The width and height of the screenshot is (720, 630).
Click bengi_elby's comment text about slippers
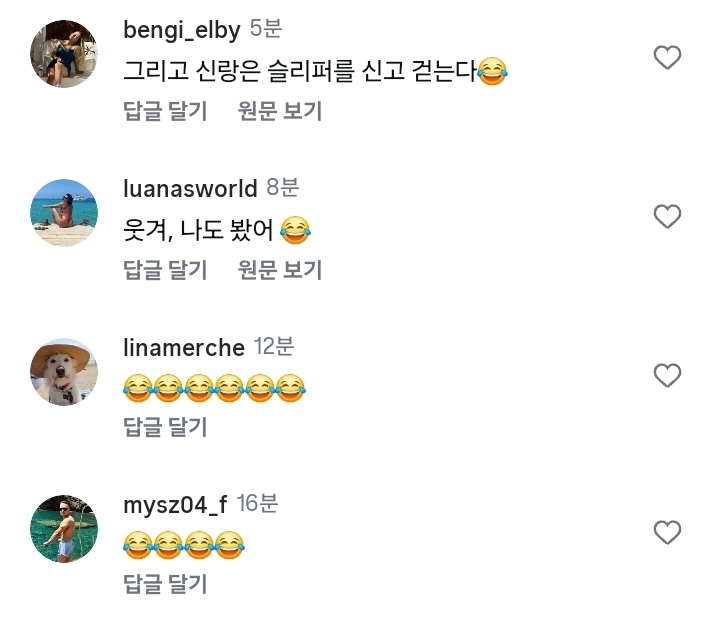tap(315, 71)
